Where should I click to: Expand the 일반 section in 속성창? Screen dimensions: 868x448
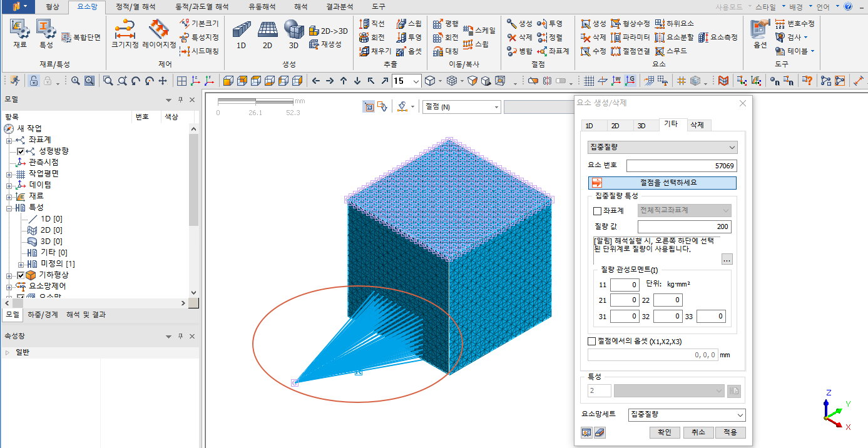(8, 353)
